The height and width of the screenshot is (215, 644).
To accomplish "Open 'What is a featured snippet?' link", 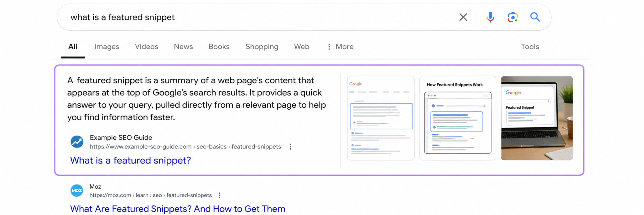I will pos(130,161).
